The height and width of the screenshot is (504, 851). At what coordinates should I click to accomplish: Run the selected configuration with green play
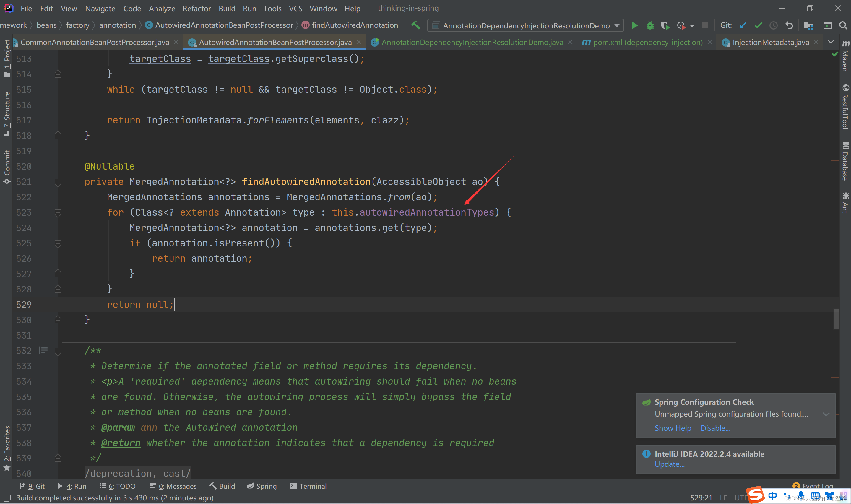(x=634, y=25)
